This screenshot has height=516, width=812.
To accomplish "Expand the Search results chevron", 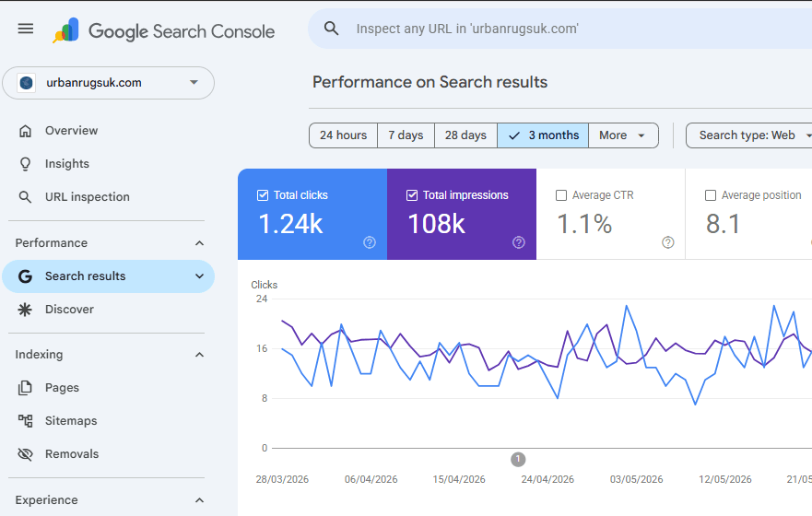I will 199,276.
